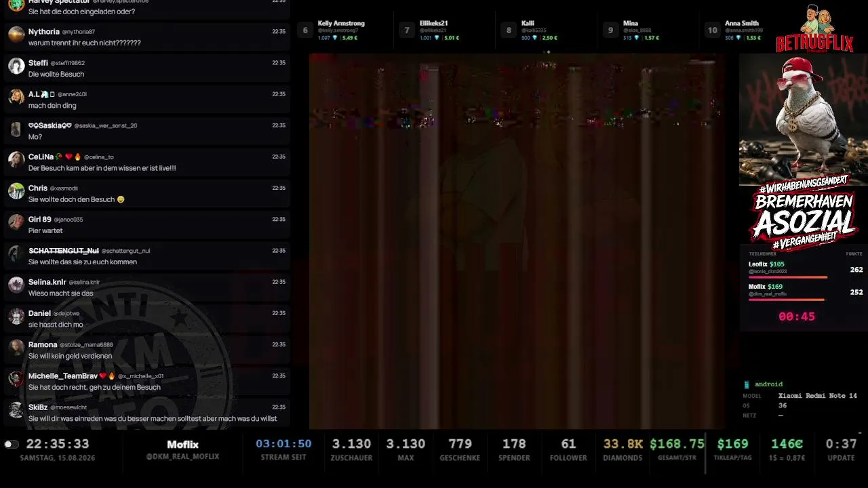Screen dimensions: 868x488
Task: Click the pigeon with red cap image
Action: click(x=803, y=118)
